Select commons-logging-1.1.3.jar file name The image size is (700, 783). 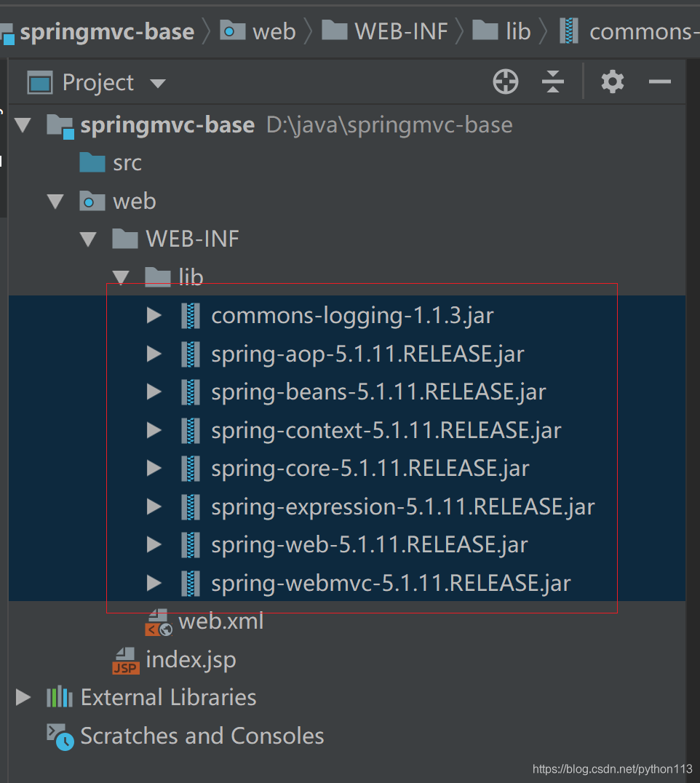point(352,316)
